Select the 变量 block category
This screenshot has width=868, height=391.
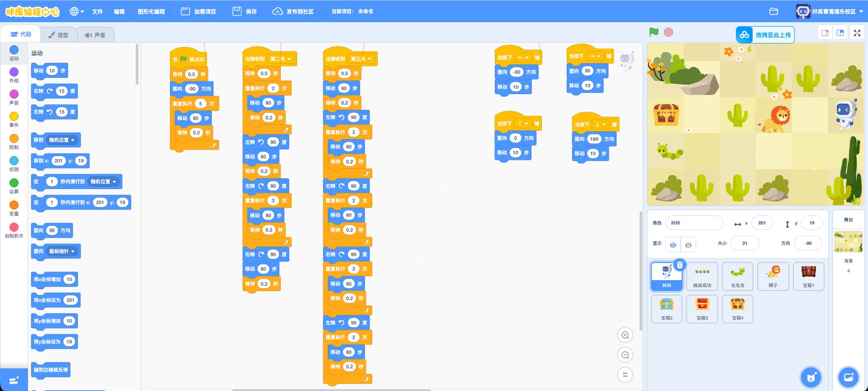pyautogui.click(x=14, y=208)
